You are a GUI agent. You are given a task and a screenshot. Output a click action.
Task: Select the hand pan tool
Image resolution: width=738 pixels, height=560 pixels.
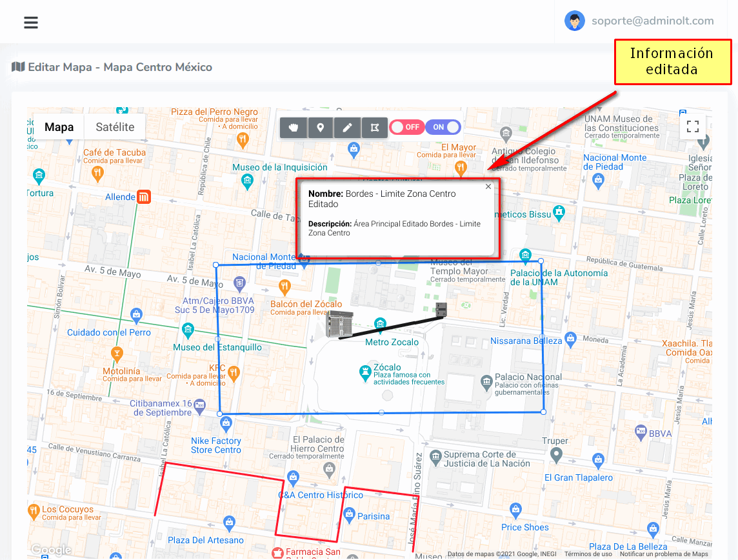[294, 128]
